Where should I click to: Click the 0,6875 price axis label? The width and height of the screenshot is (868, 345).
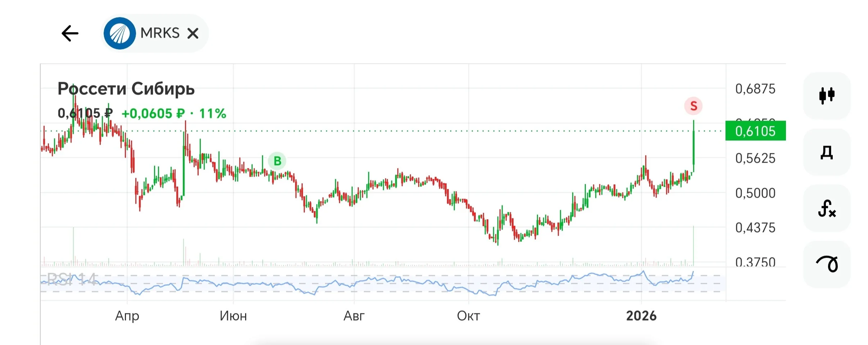[755, 89]
